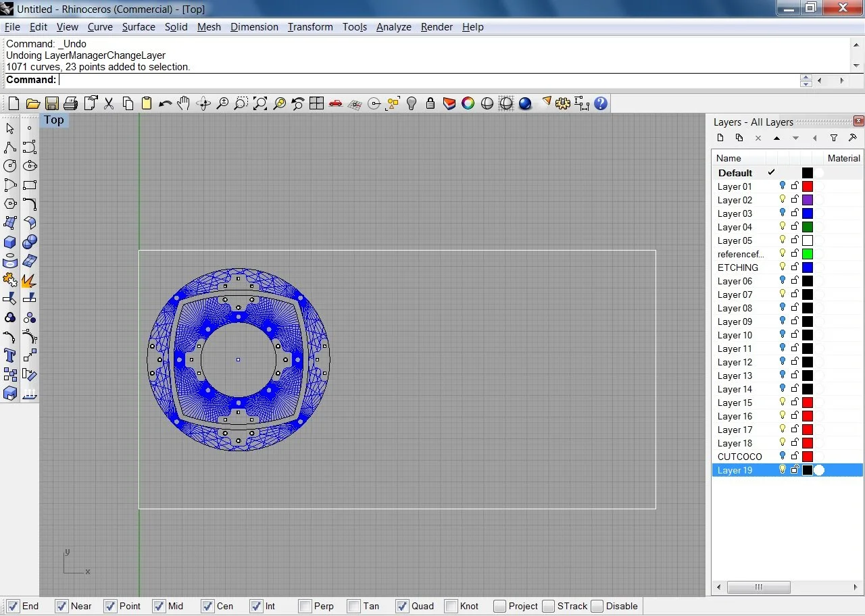The image size is (865, 616).
Task: Toggle the End osnap checkbox
Action: point(13,606)
